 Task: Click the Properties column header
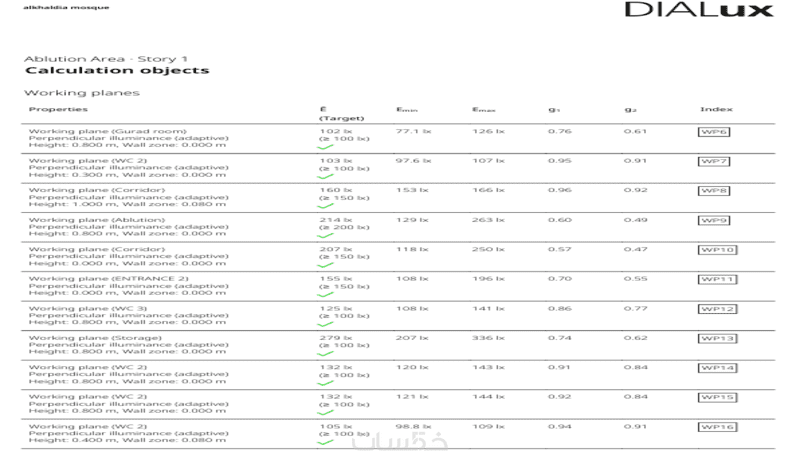coord(51,109)
